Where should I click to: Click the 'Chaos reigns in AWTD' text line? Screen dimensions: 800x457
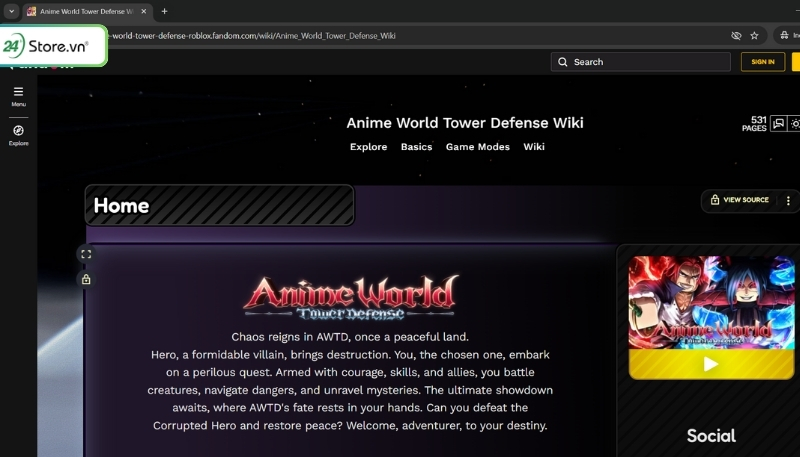pos(350,337)
